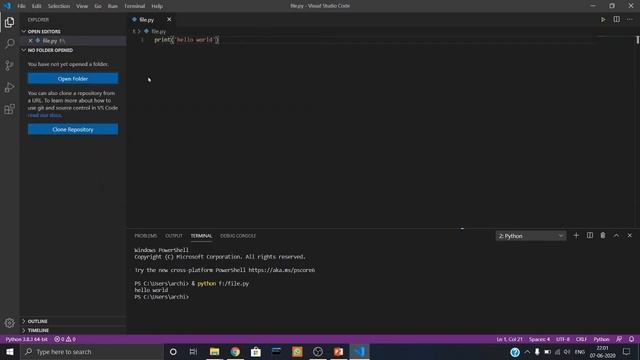Click Type here to search box
This screenshot has width=640, height=360.
(x=91, y=351)
